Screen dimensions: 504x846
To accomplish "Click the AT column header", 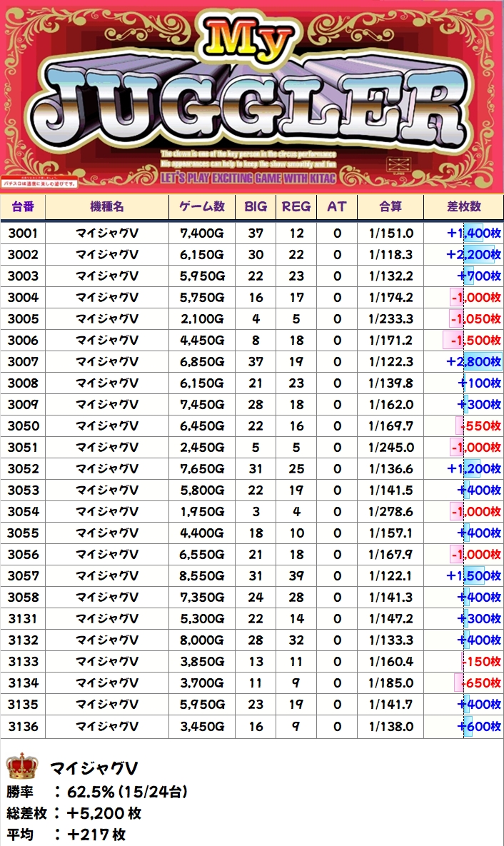I will [x=337, y=206].
